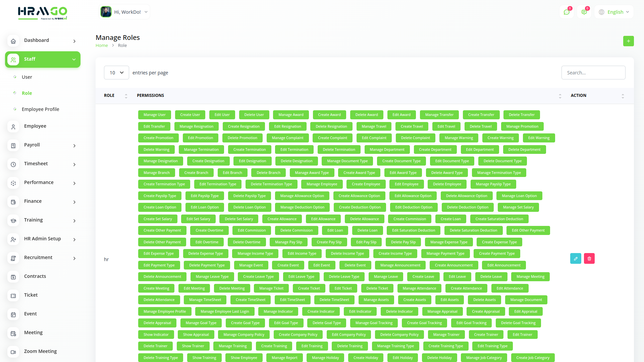Click the green add role plus button
This screenshot has width=644, height=362.
click(628, 41)
